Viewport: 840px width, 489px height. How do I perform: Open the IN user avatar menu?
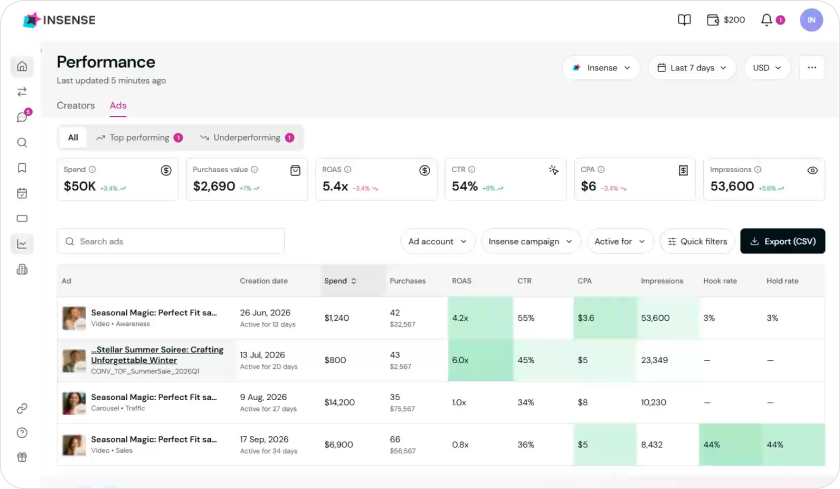[811, 20]
